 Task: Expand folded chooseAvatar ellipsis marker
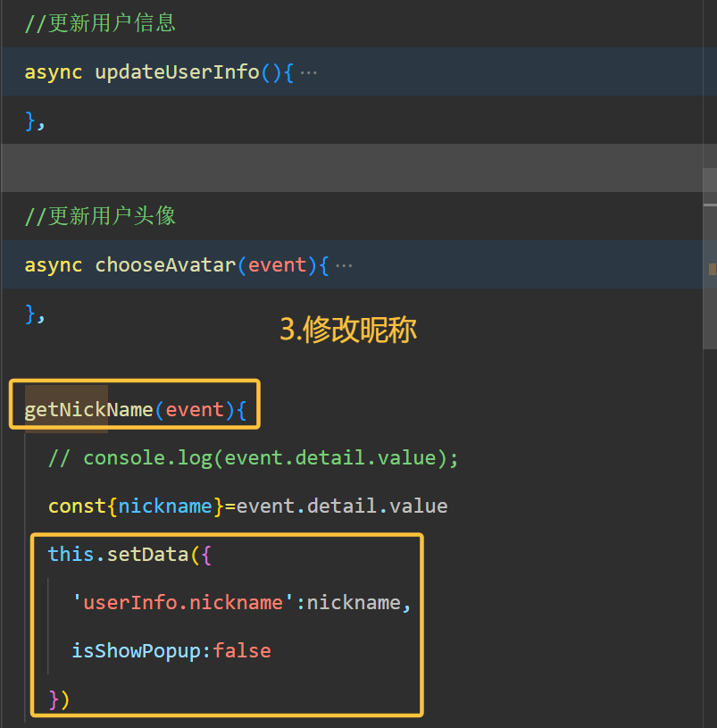tap(344, 266)
